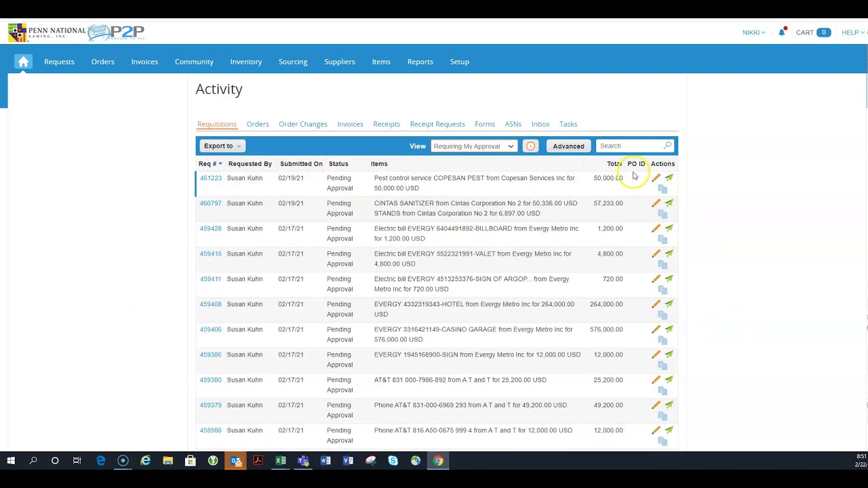Open requisition link 461223

tap(210, 178)
